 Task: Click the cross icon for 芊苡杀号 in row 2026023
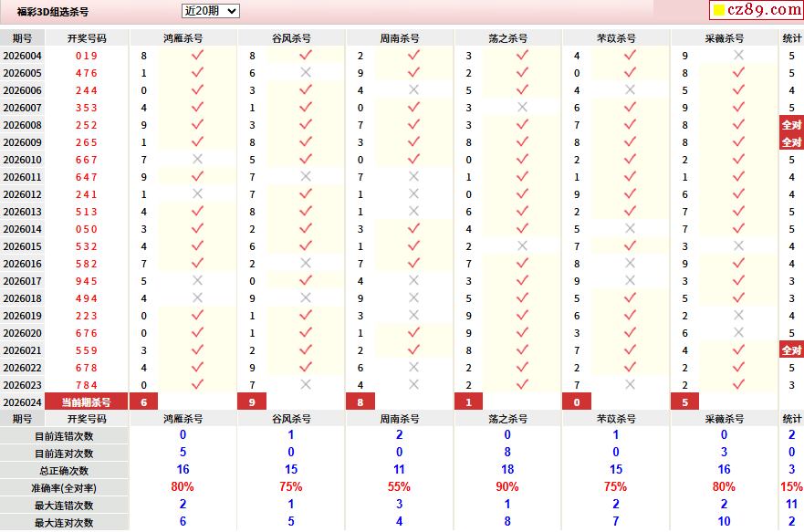click(x=630, y=385)
